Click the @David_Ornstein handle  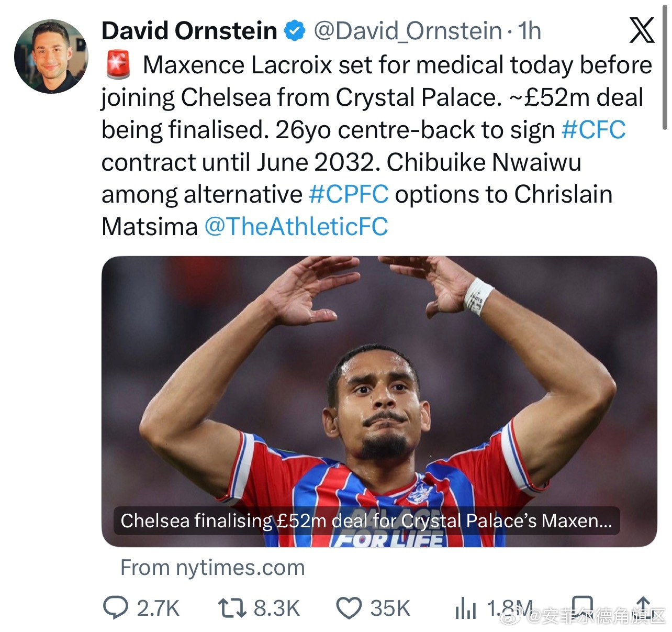pyautogui.click(x=408, y=31)
